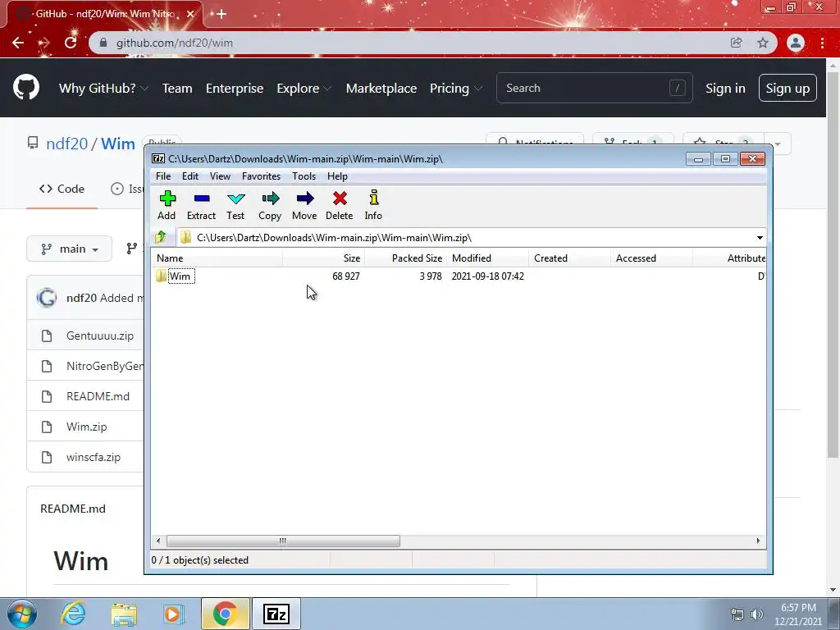
Task: Open the ndf20 user link
Action: tap(66, 144)
